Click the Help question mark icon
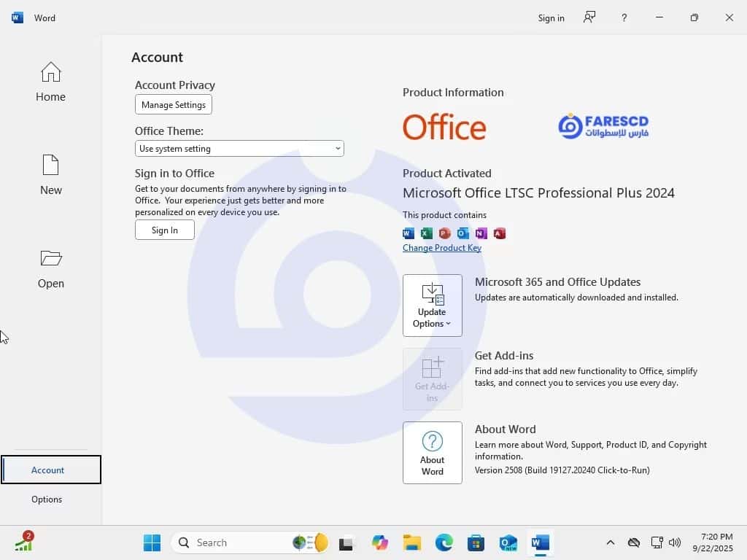This screenshot has height=560, width=747. 624,17
